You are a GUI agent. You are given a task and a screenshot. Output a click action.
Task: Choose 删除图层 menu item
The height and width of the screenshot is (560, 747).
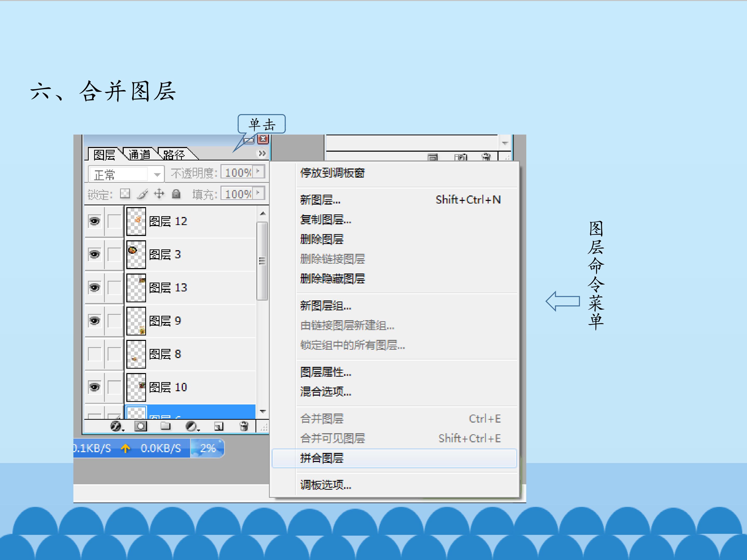click(394, 239)
